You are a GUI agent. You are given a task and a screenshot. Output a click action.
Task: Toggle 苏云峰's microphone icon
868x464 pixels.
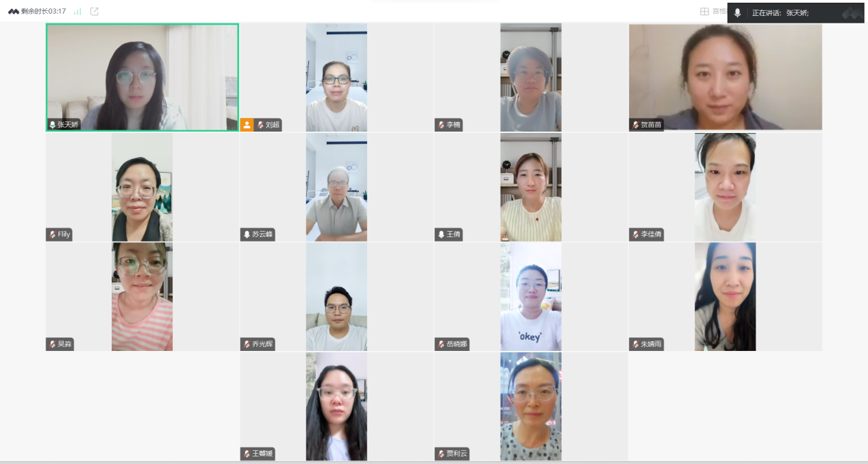point(247,234)
